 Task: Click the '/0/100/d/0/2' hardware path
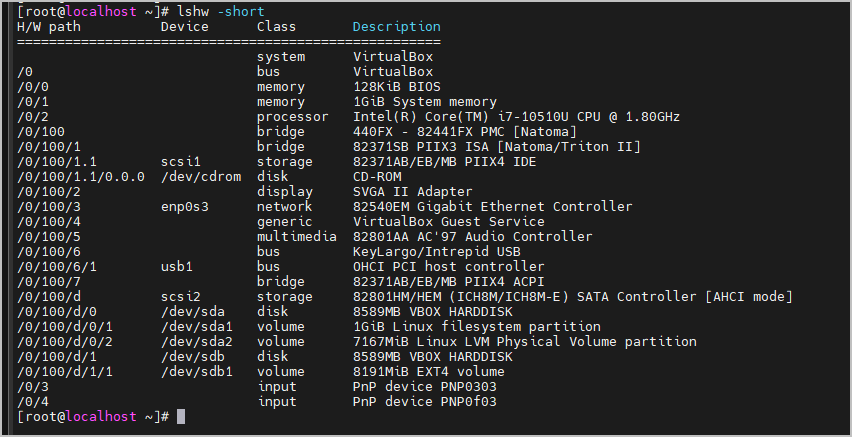click(65, 341)
